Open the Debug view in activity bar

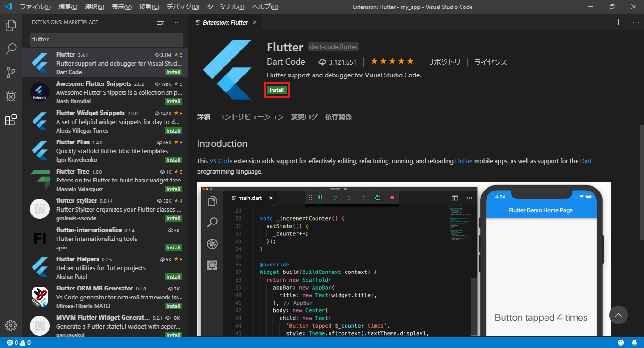click(x=10, y=96)
